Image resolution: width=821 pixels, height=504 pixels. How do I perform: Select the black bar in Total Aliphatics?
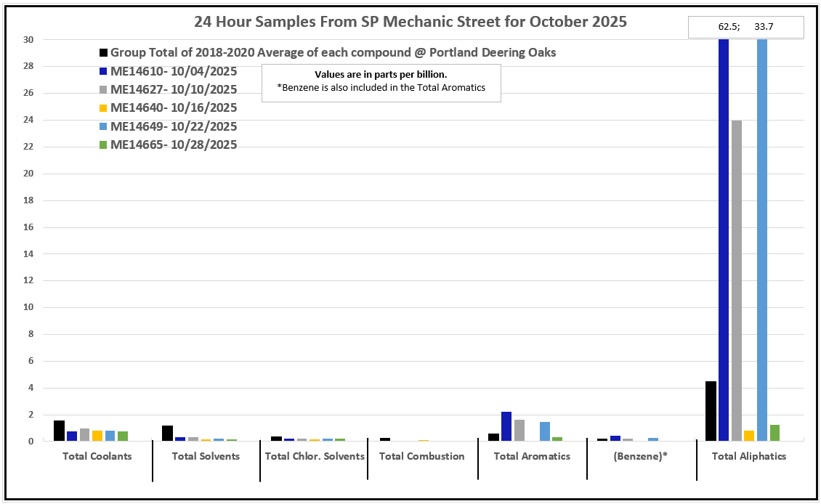(x=711, y=411)
